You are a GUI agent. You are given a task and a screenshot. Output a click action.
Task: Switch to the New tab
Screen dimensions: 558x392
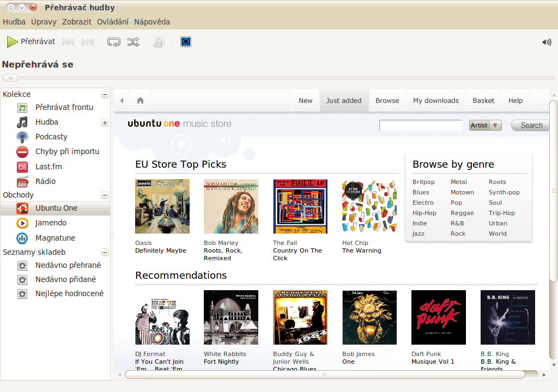click(x=305, y=101)
